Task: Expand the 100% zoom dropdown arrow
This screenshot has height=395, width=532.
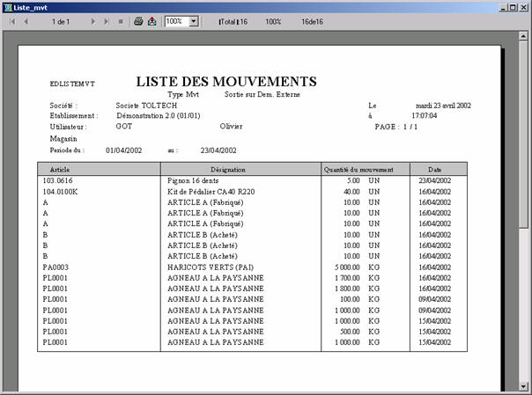Action: [194, 20]
